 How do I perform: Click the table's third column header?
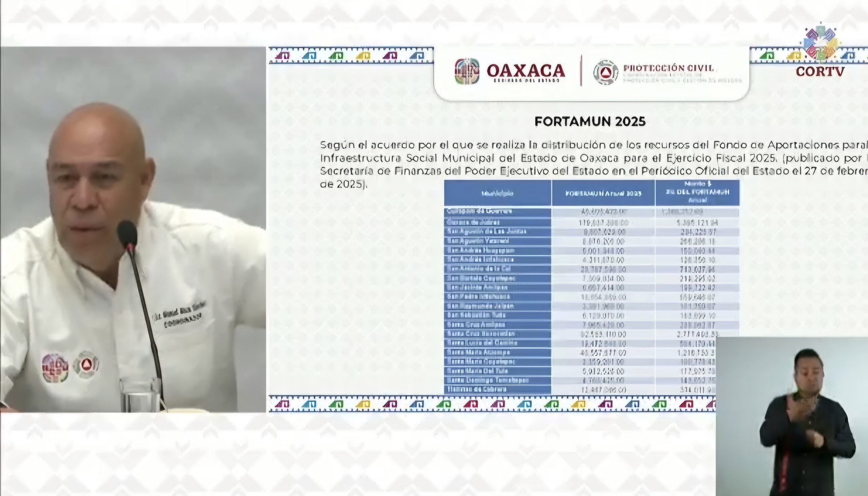(697, 193)
